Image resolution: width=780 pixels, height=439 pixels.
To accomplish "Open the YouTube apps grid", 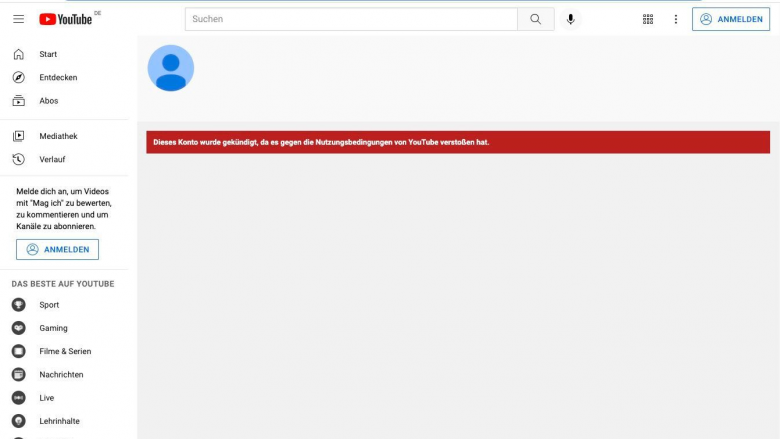I will tap(648, 19).
